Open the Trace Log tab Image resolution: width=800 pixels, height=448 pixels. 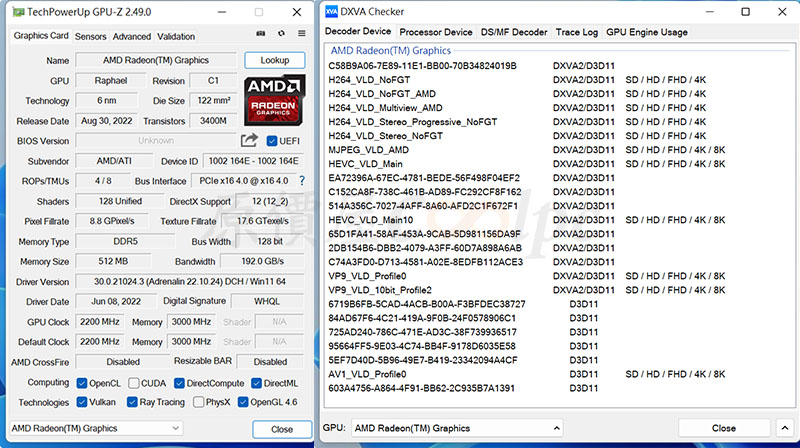coord(577,32)
